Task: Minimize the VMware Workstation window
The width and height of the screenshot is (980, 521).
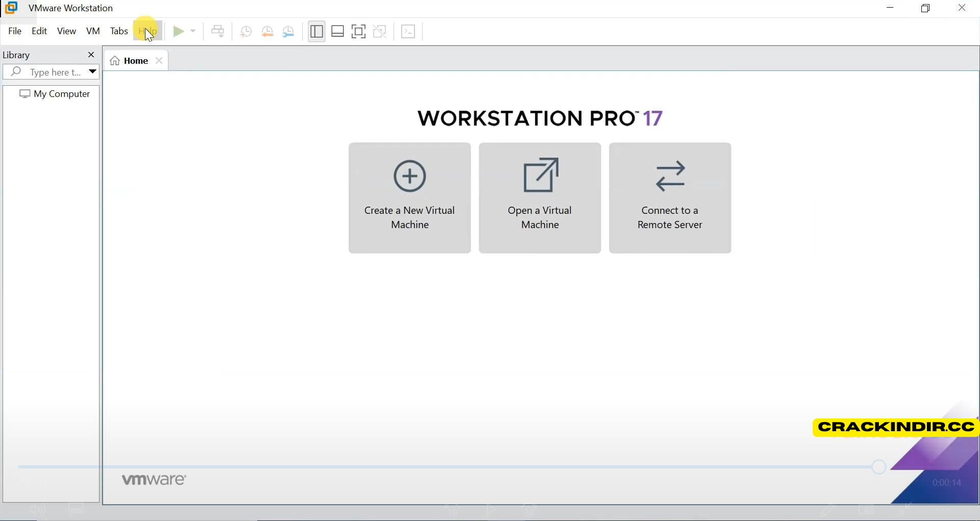Action: point(890,8)
